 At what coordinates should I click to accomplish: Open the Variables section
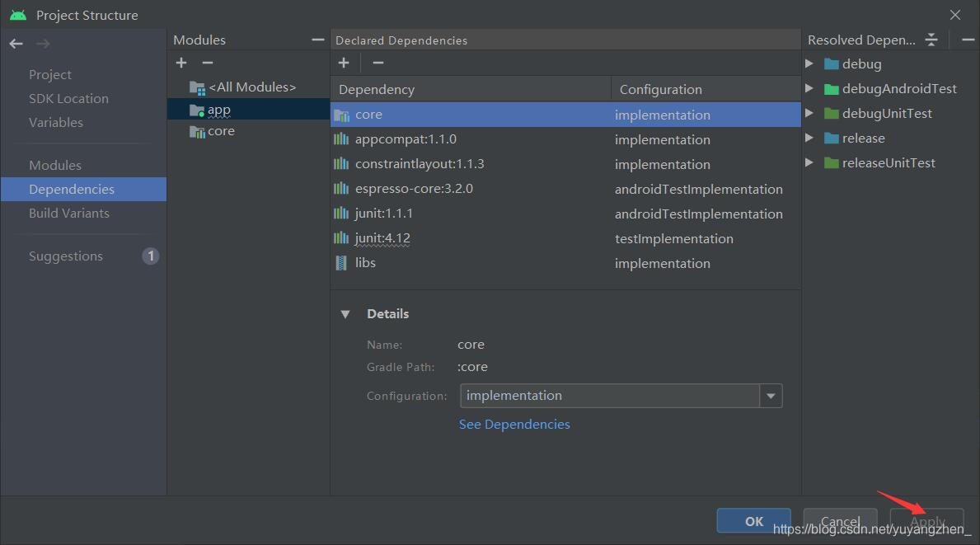pos(55,122)
